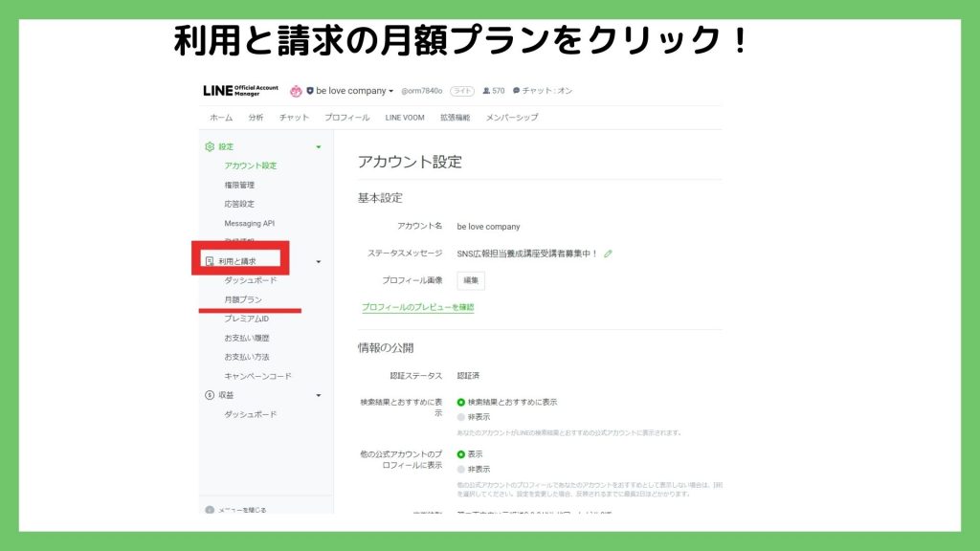Click the document icon next to 利用と請求
980x551 pixels.
[210, 261]
